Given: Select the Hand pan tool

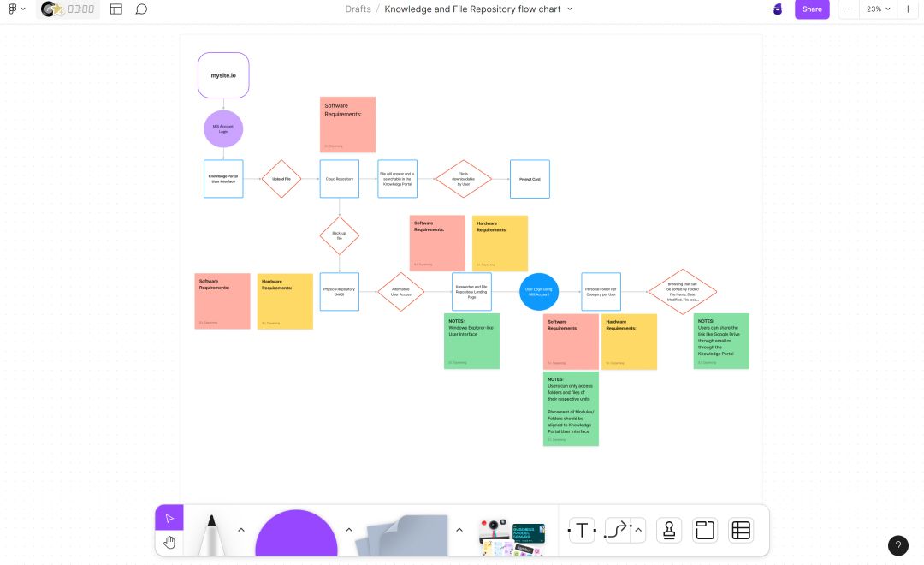Looking at the screenshot, I should tap(169, 542).
